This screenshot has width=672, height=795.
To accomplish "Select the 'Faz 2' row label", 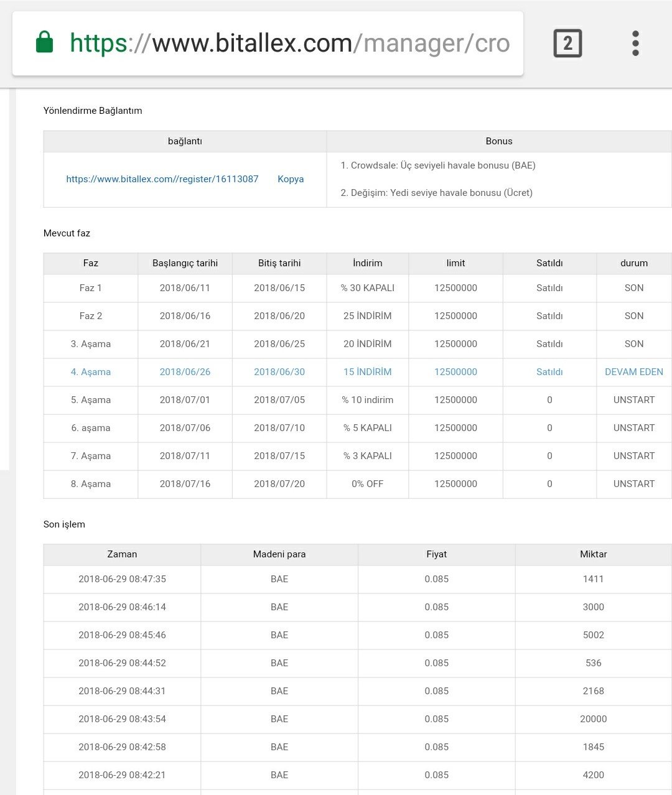I will tap(91, 316).
